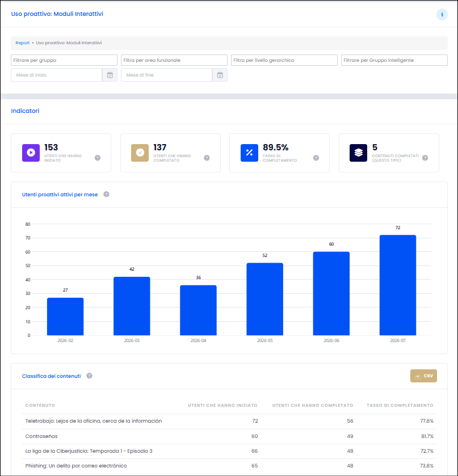Click the Mese di inizio input field
458x476 pixels.
57,75
